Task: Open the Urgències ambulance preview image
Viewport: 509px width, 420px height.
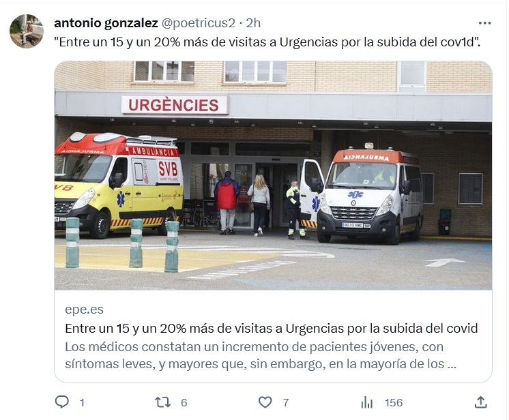Action: [273, 175]
